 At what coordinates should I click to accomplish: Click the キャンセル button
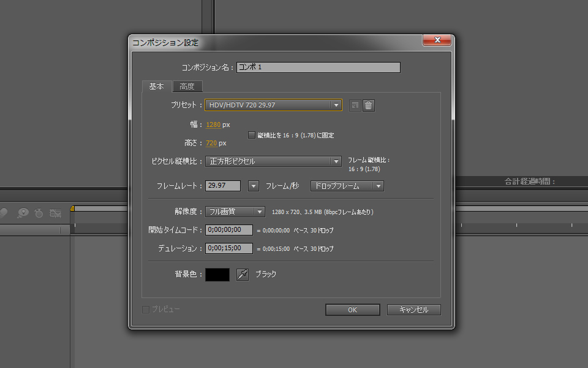(x=413, y=310)
